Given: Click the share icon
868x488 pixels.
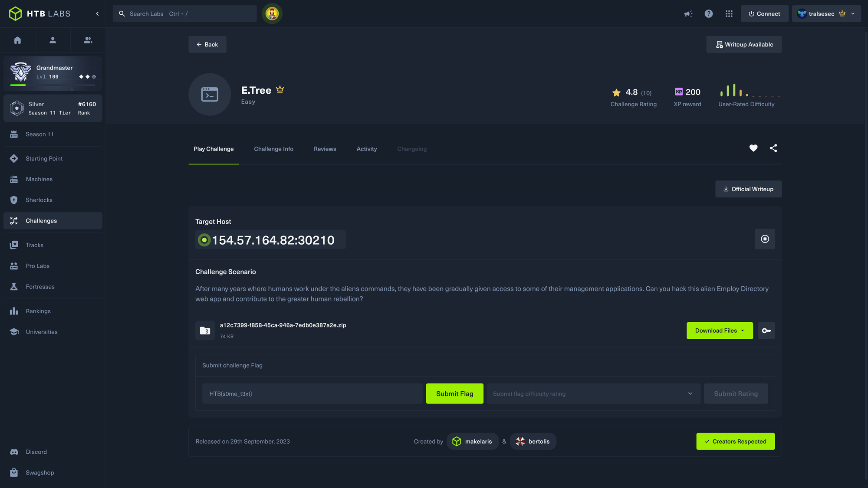Looking at the screenshot, I should click(773, 148).
